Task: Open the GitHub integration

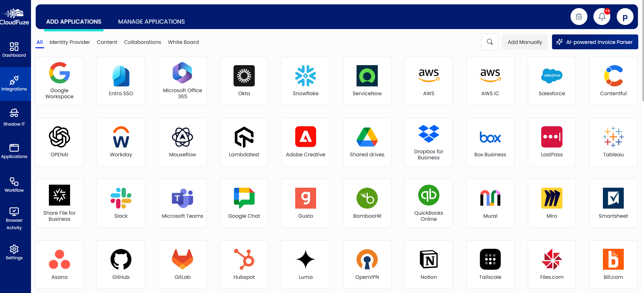Action: click(121, 264)
